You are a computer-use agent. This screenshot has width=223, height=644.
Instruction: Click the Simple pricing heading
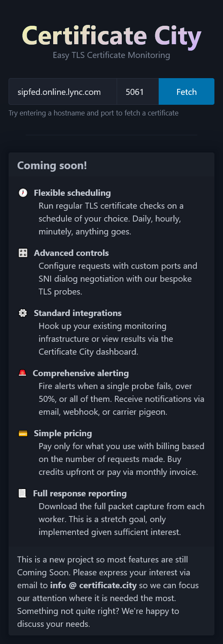(x=63, y=433)
